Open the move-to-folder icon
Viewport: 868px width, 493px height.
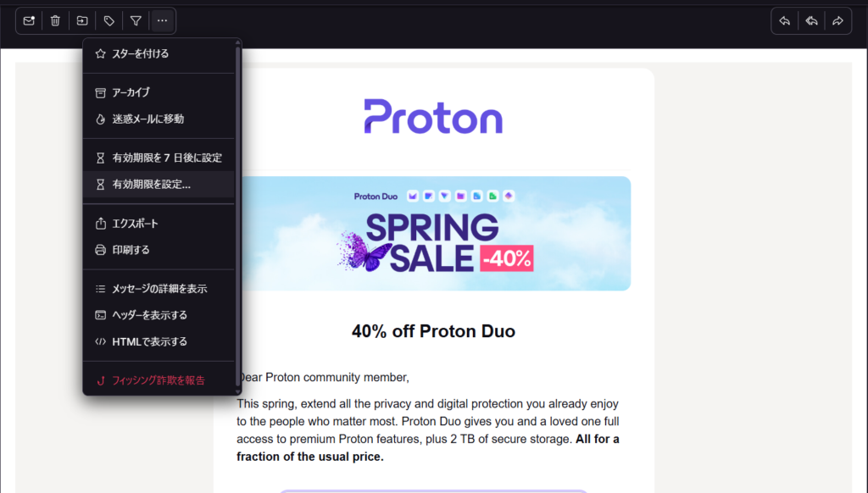click(x=82, y=20)
